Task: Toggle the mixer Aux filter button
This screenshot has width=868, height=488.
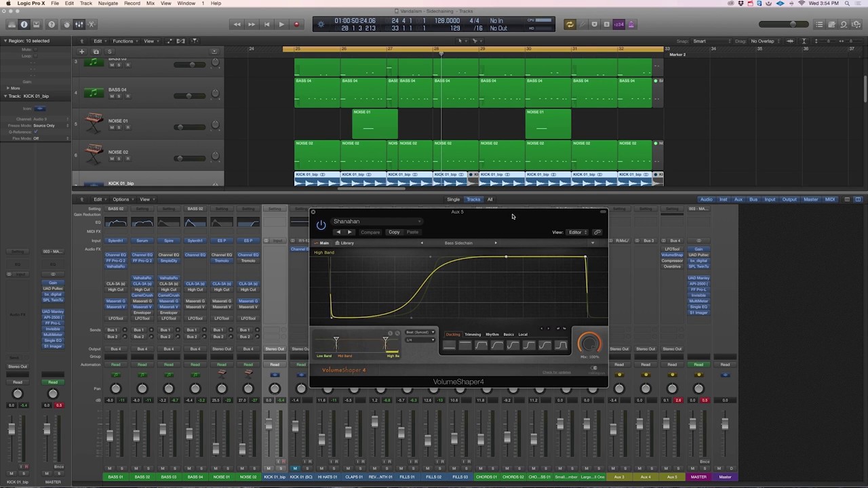Action: tap(738, 199)
